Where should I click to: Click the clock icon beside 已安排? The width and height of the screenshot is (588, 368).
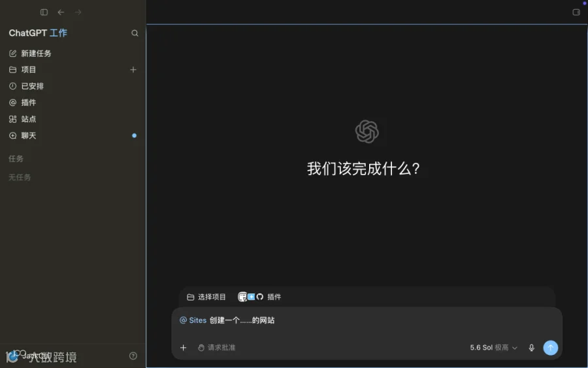point(13,86)
